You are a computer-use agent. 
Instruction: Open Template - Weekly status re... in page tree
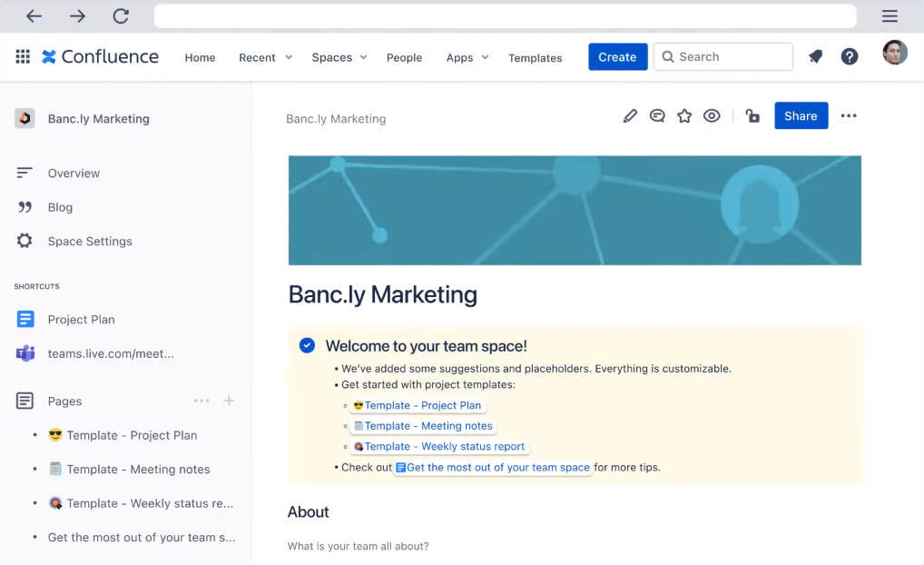coord(150,503)
